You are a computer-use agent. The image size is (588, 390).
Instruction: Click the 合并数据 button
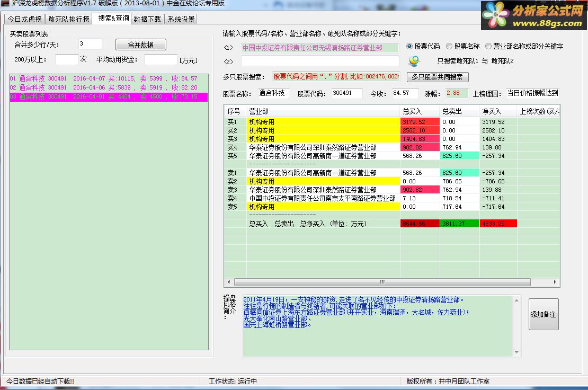[140, 45]
